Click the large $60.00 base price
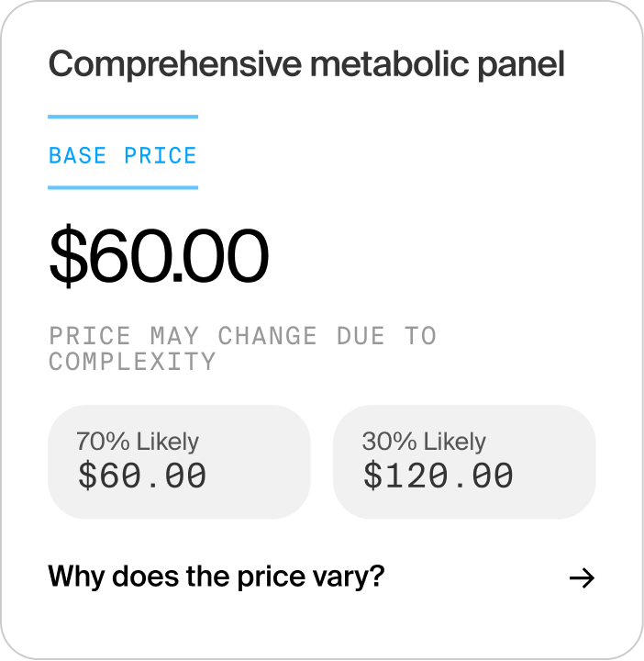This screenshot has height=661, width=644. coord(159,256)
